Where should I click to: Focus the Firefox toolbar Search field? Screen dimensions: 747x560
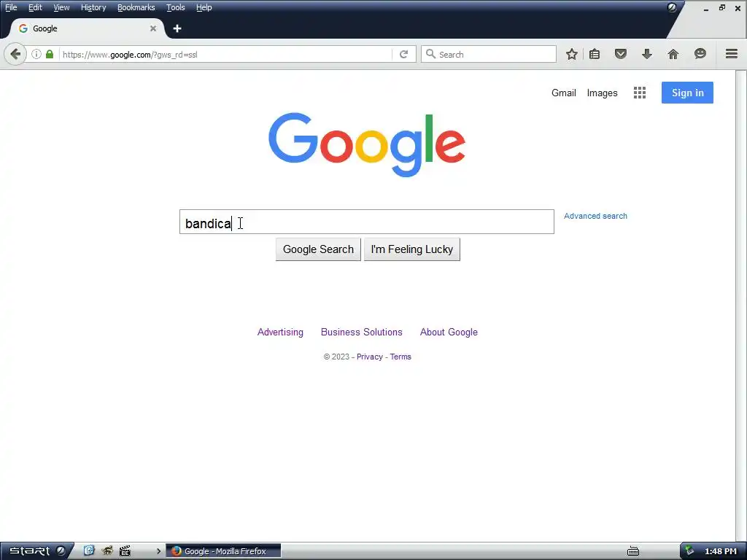(x=489, y=54)
